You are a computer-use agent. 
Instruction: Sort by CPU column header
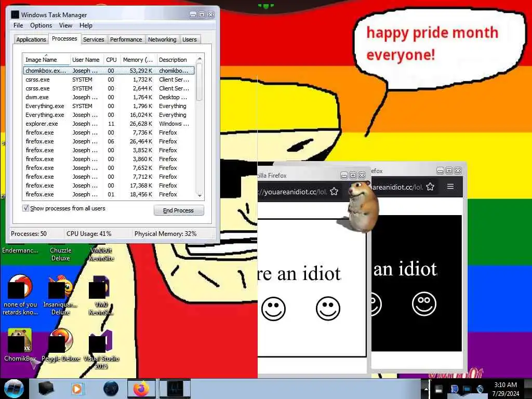click(111, 60)
